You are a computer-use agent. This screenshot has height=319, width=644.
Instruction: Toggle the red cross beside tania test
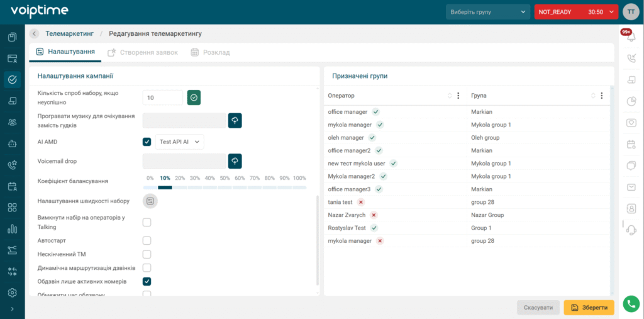pos(360,202)
